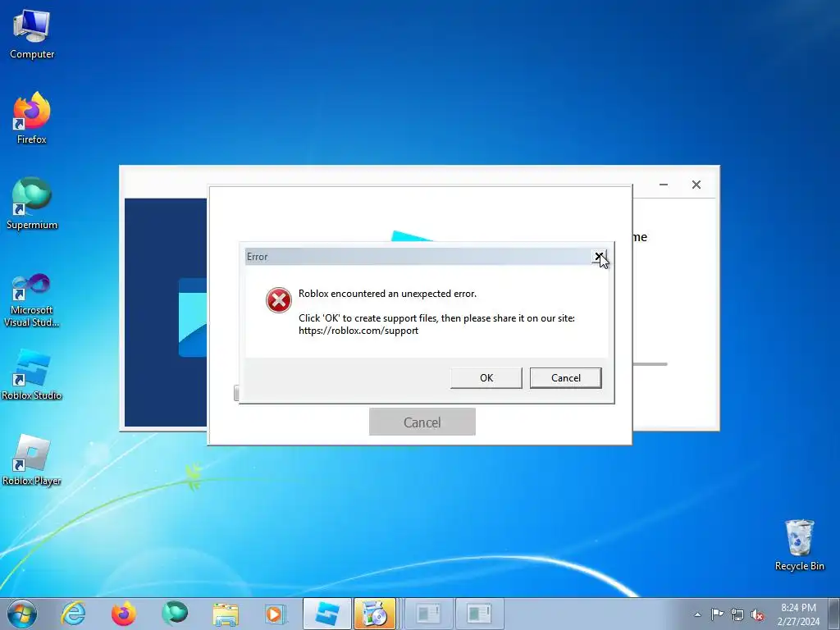Screen dimensions: 840x630
Task: Click 'Roblox encountered an unexpected error.' text
Action: (x=387, y=294)
